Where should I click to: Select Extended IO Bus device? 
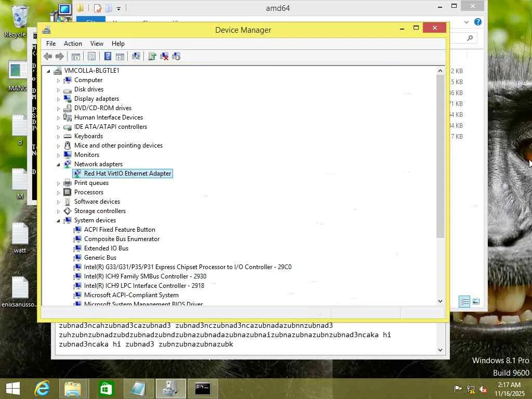pos(106,248)
